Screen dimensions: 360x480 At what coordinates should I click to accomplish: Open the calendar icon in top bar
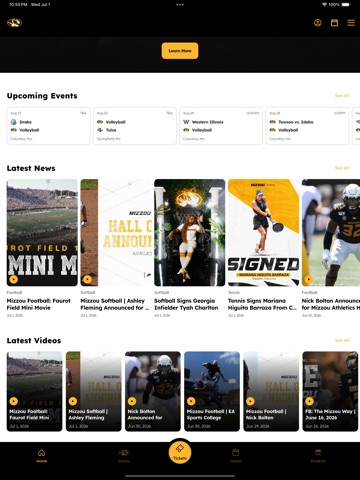click(x=334, y=23)
